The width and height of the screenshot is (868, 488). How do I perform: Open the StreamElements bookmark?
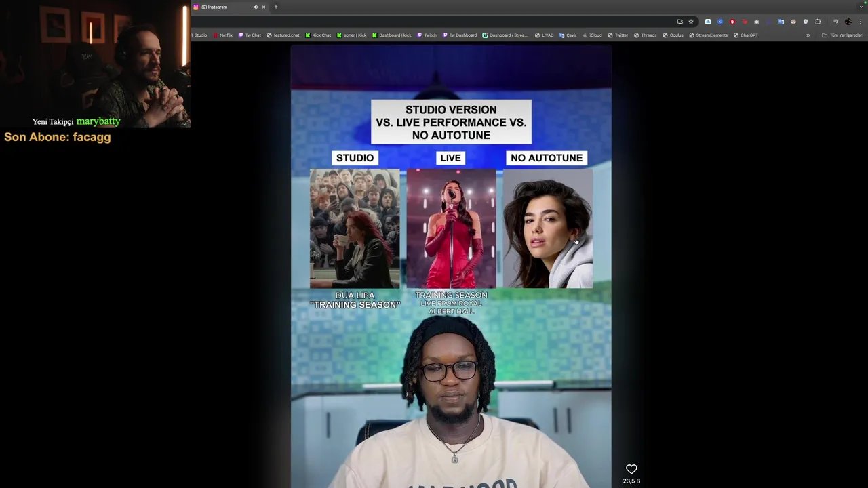point(708,35)
